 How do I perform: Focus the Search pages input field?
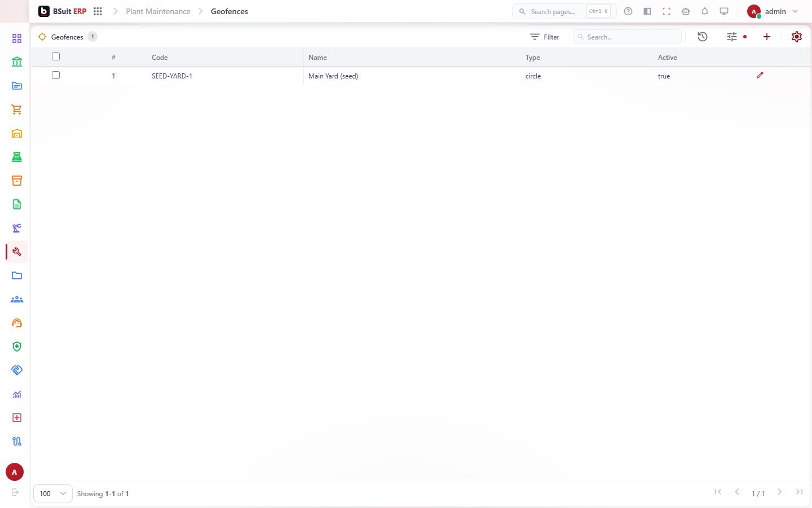pyautogui.click(x=564, y=11)
